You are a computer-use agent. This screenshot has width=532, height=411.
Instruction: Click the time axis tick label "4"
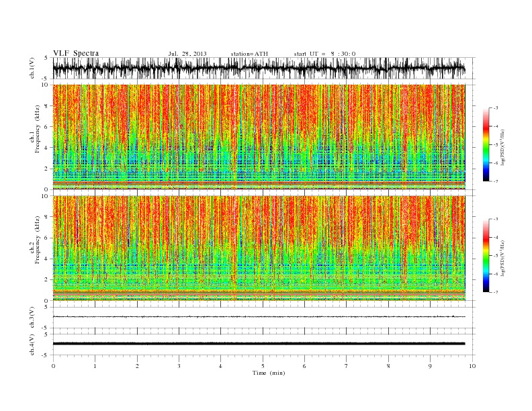point(220,366)
